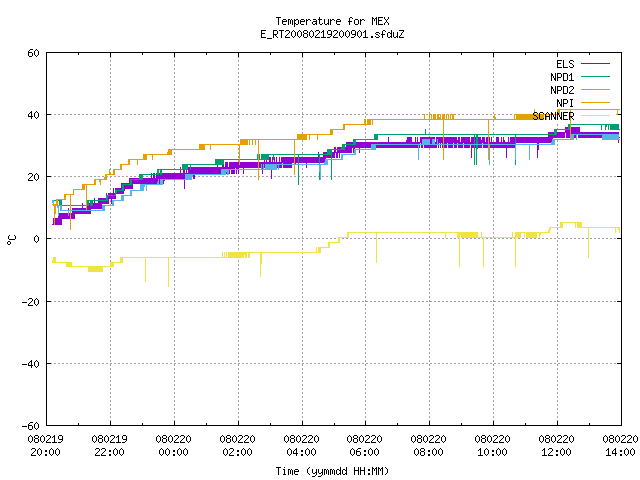
Task: Select the filename E_RT20080219200901.sfduZ subtitle
Action: pyautogui.click(x=332, y=34)
